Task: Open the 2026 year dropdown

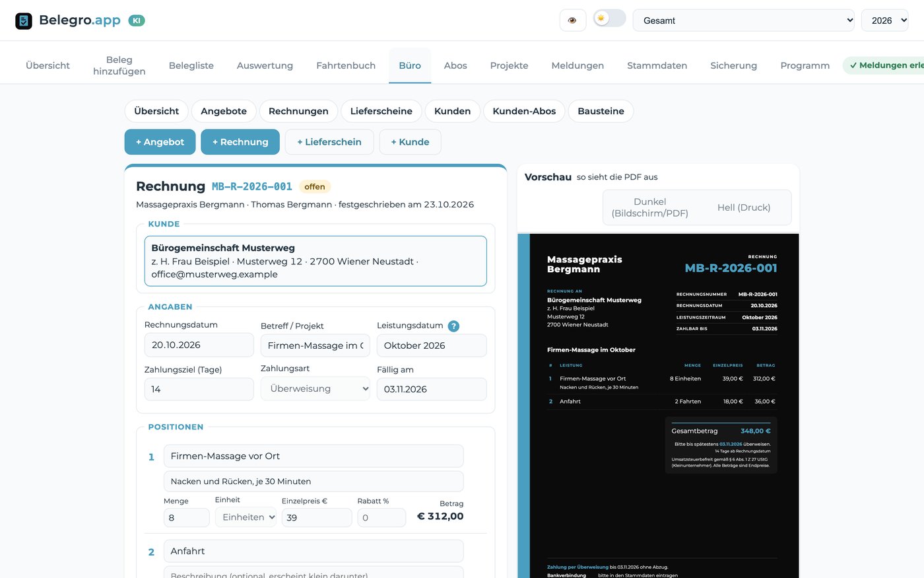Action: (x=885, y=20)
